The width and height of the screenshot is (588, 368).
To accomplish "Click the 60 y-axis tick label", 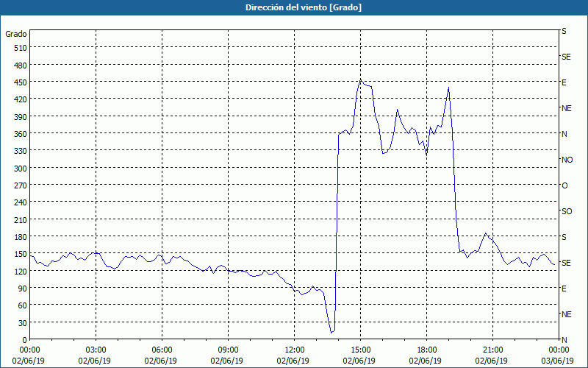I will (23, 305).
